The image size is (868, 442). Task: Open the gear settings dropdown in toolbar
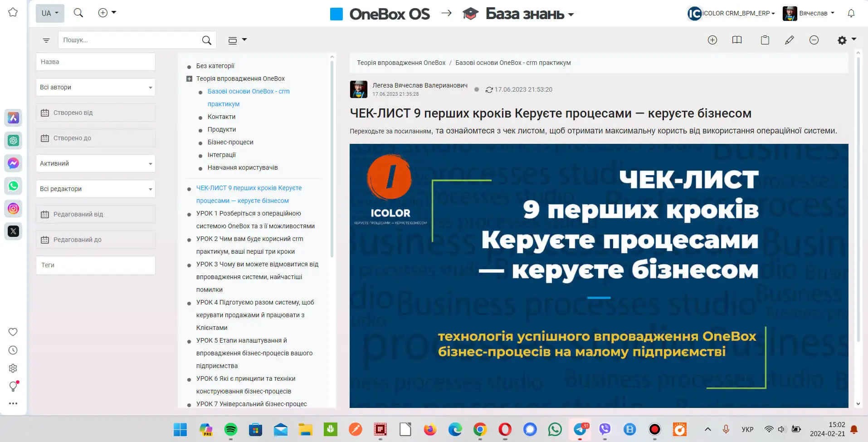(846, 40)
